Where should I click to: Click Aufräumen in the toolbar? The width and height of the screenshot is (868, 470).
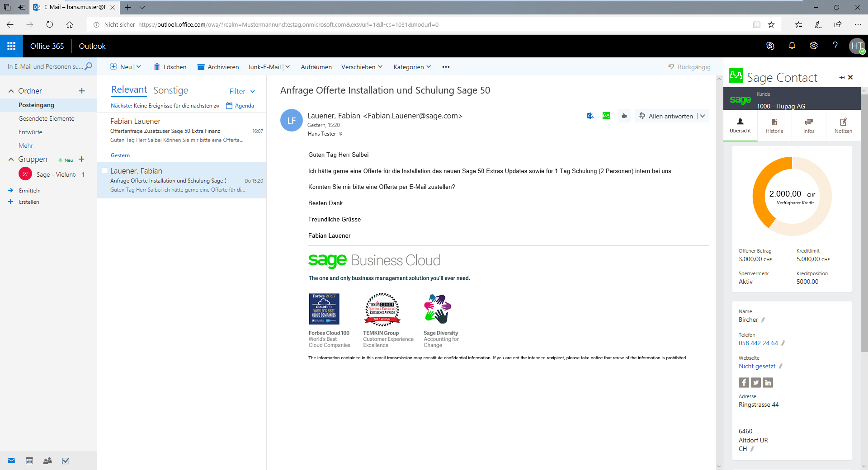[316, 67]
